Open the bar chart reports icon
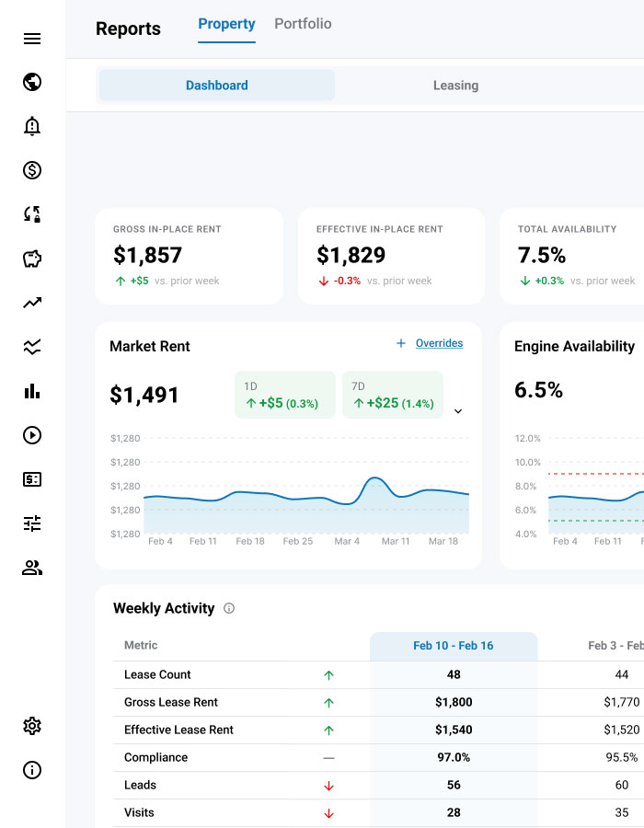 [x=32, y=391]
